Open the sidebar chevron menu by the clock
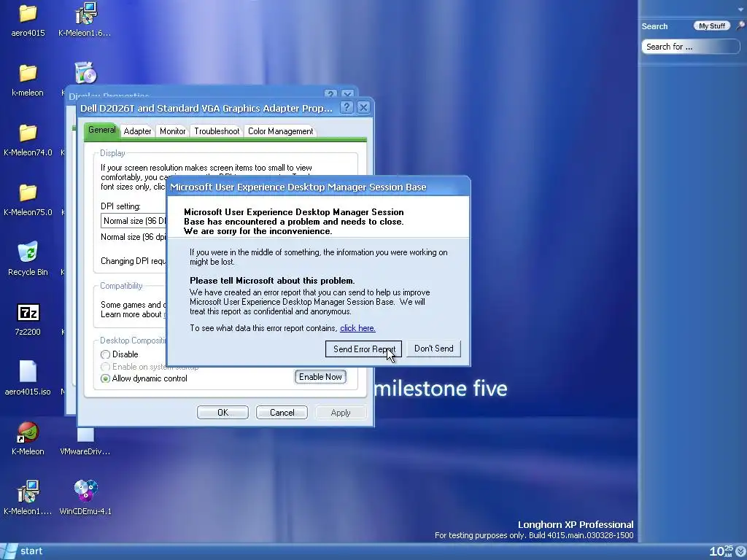 [740, 551]
